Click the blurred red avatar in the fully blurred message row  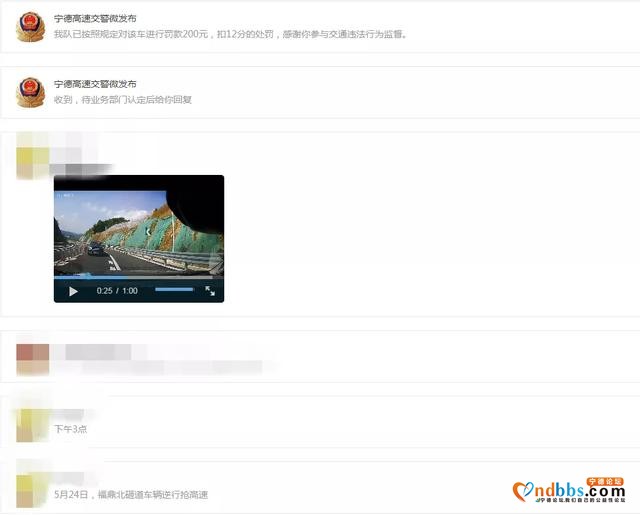tap(33, 360)
